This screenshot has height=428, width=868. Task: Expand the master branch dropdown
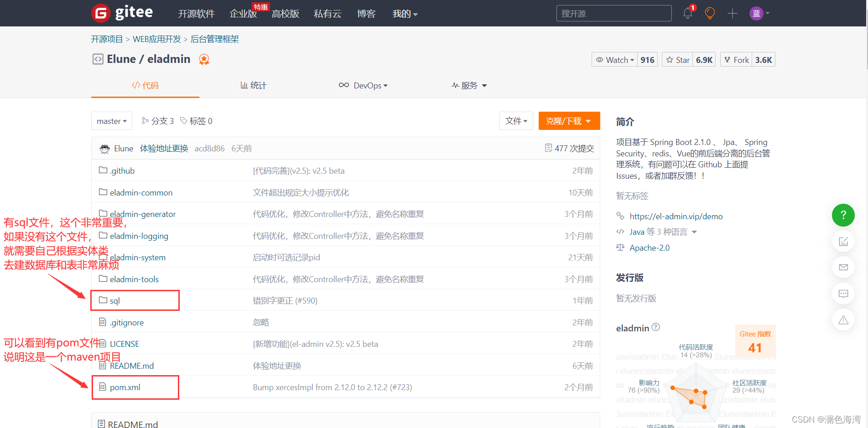click(111, 121)
